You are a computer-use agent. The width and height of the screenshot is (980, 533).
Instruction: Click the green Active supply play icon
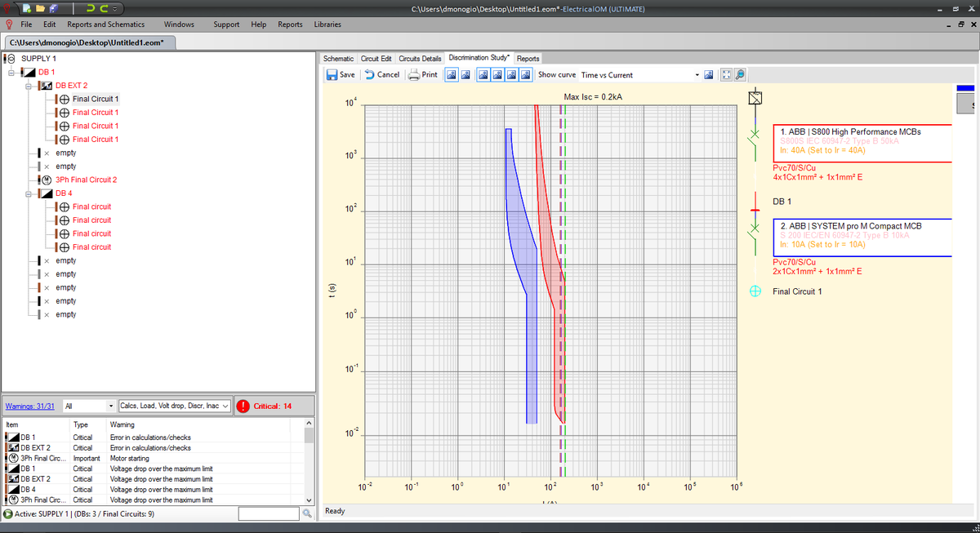[x=7, y=514]
